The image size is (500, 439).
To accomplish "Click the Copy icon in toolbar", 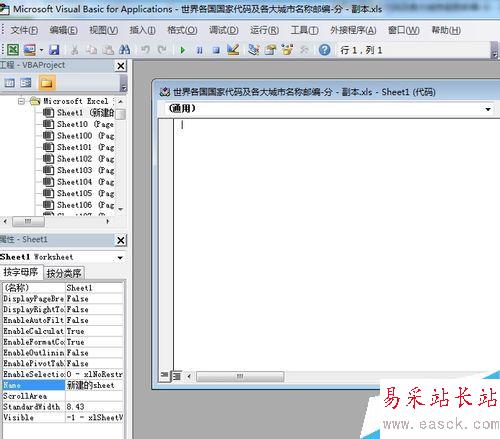I will (91, 50).
